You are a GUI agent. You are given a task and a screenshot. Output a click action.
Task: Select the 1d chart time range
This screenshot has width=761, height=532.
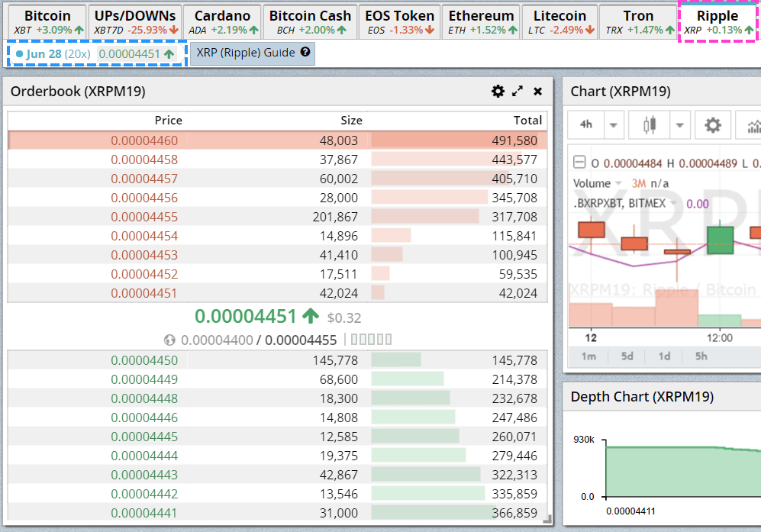coord(664,356)
